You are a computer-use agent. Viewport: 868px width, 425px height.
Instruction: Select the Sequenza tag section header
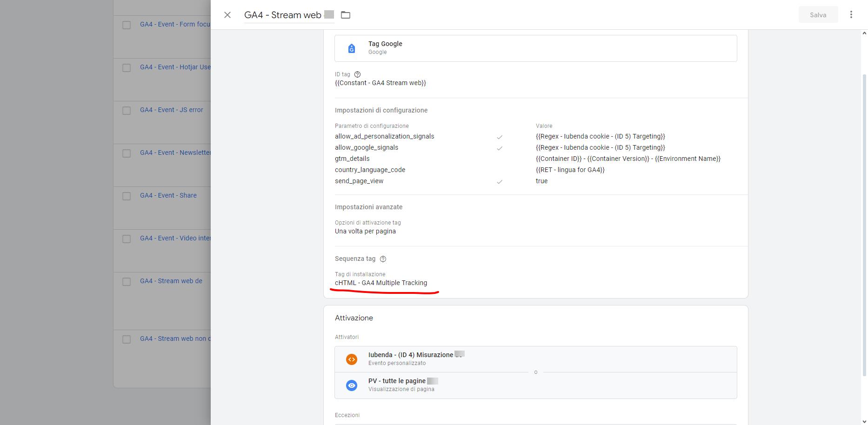(x=356, y=259)
